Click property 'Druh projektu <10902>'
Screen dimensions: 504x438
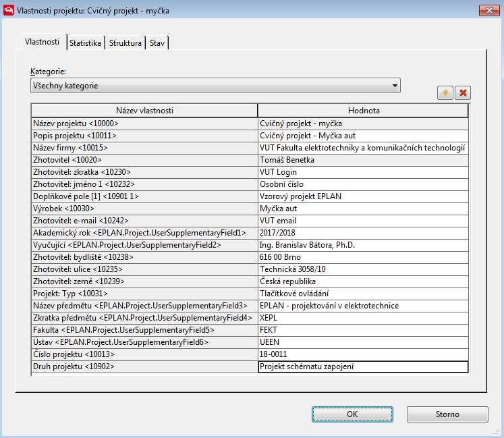pos(144,366)
